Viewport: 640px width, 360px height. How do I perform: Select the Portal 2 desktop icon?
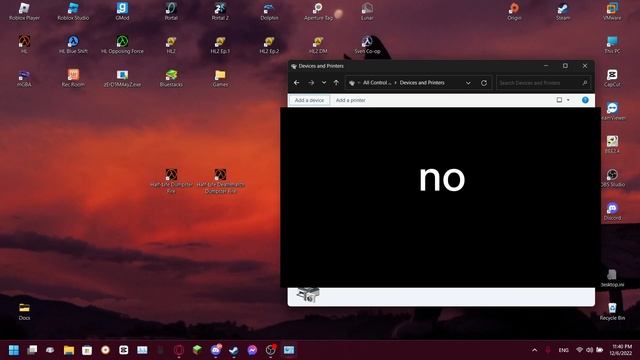220,11
